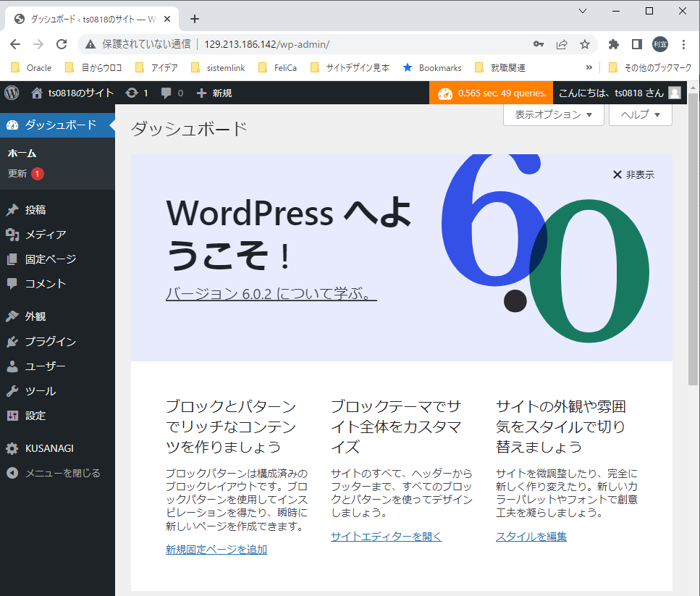Collapse the menu with メニューを閉じる
Viewport: 700px width, 596px height.
tap(57, 473)
